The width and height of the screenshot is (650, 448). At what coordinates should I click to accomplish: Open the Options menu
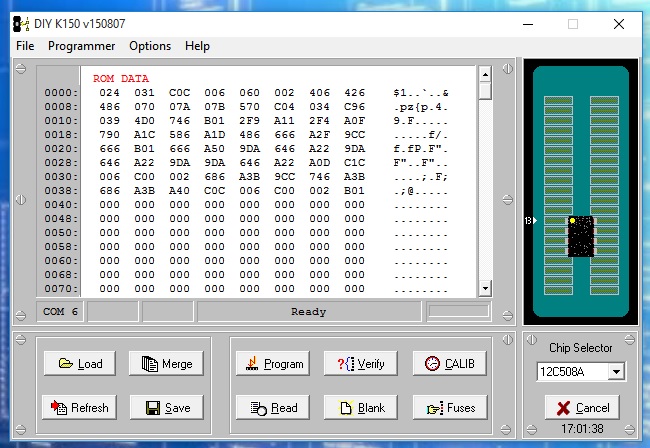tap(150, 46)
